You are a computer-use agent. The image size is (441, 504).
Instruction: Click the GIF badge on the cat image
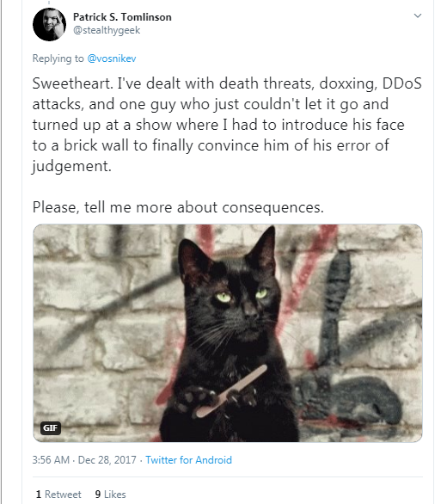point(51,427)
